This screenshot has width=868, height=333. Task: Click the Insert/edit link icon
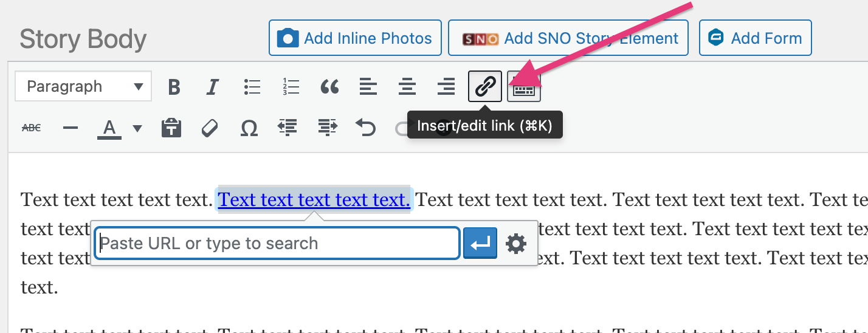pos(485,87)
